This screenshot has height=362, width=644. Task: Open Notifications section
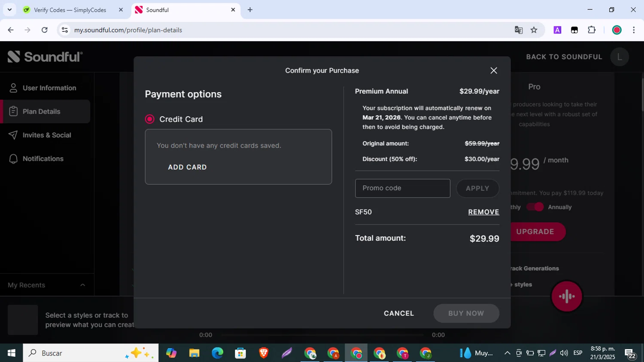coord(45,159)
